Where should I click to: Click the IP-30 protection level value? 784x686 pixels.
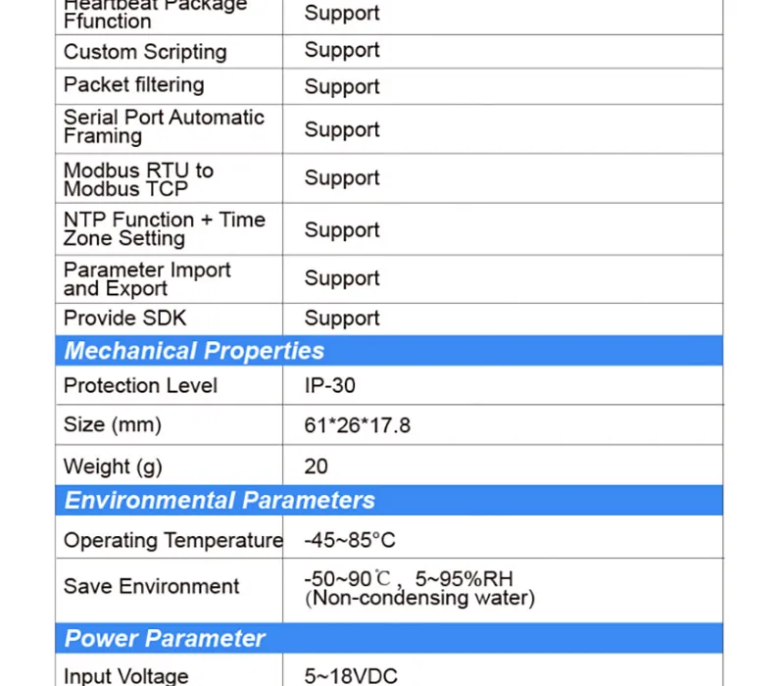point(330,385)
